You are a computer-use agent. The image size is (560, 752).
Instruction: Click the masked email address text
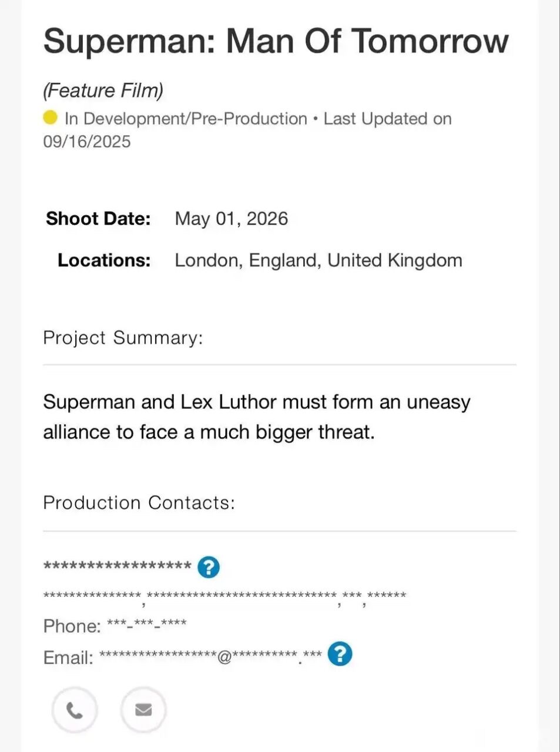click(210, 656)
